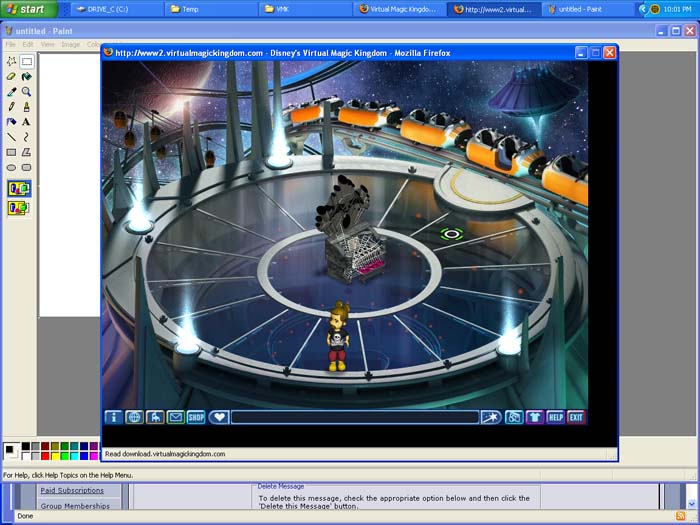Choose the Fill With Color bucket tool
Image resolution: width=700 pixels, height=525 pixels.
point(26,76)
